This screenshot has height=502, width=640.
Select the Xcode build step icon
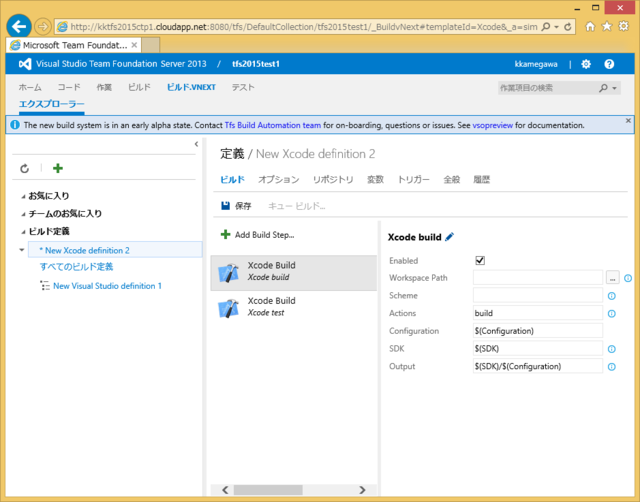229,273
